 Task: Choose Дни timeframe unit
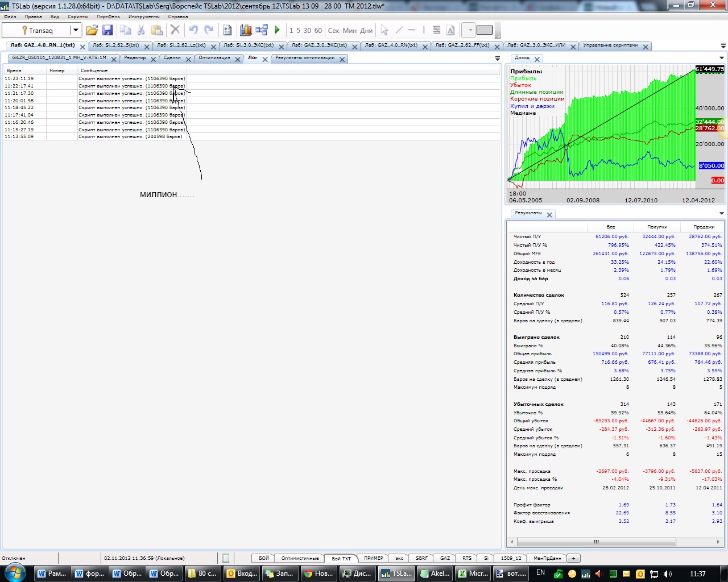[367, 31]
